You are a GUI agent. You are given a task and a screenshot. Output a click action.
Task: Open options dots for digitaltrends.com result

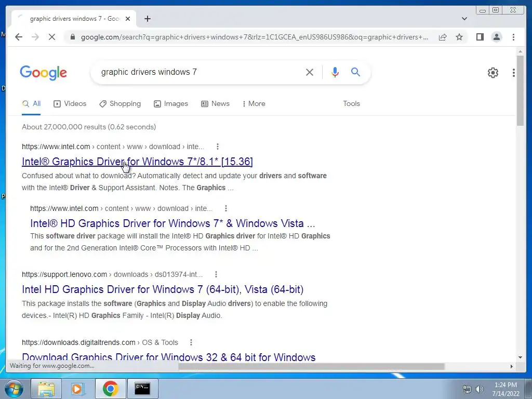pyautogui.click(x=191, y=343)
